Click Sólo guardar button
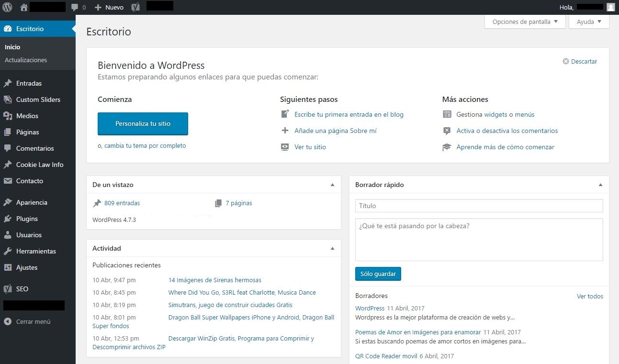619x364 pixels. pos(378,274)
